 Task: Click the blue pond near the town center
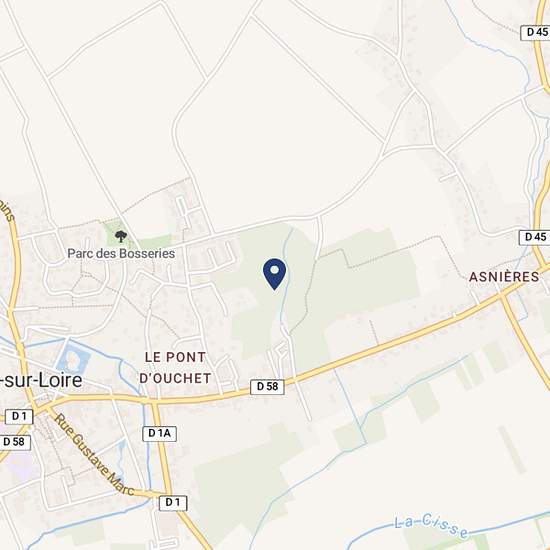click(x=73, y=359)
